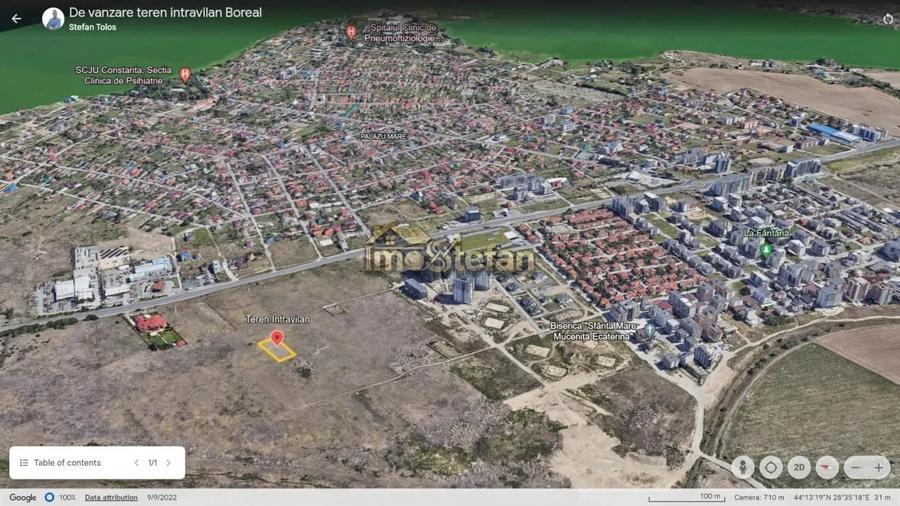Click the Camera: 710 m readout
The image size is (900, 506).
coord(759,497)
